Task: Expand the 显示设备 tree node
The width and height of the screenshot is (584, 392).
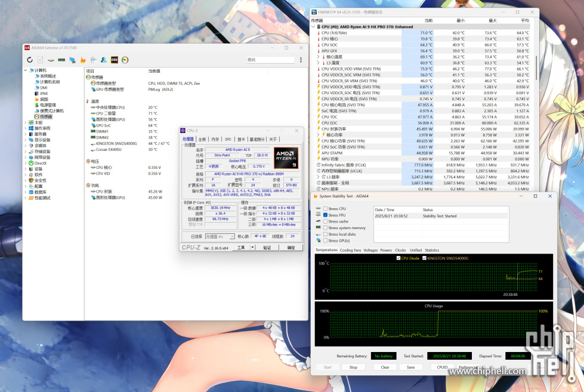Action: 25,140
